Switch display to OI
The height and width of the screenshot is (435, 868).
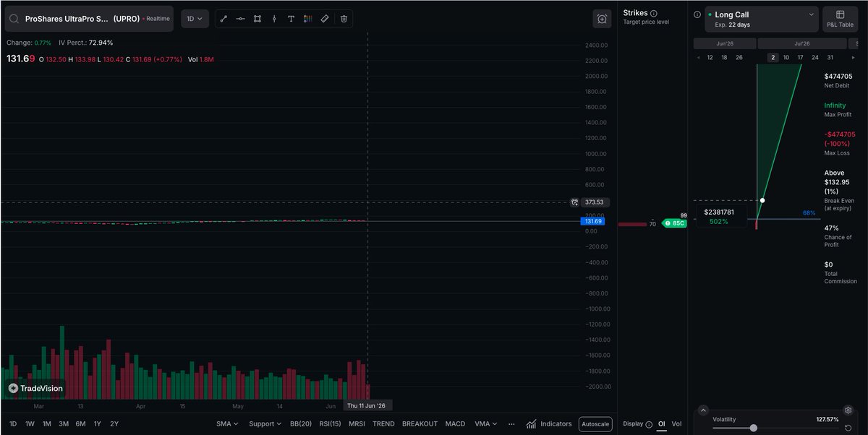(x=661, y=424)
